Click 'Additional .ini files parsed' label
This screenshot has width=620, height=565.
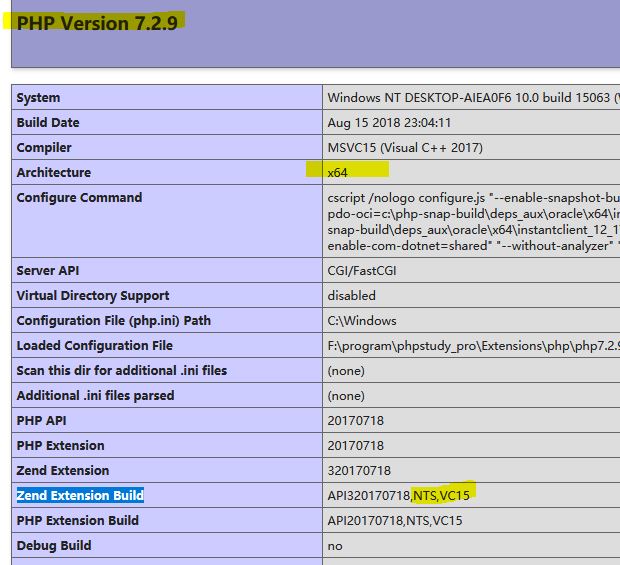tap(95, 395)
